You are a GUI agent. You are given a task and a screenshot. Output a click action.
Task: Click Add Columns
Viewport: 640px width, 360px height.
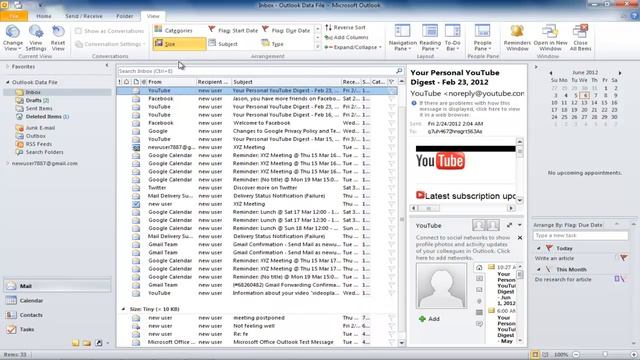coord(346,37)
